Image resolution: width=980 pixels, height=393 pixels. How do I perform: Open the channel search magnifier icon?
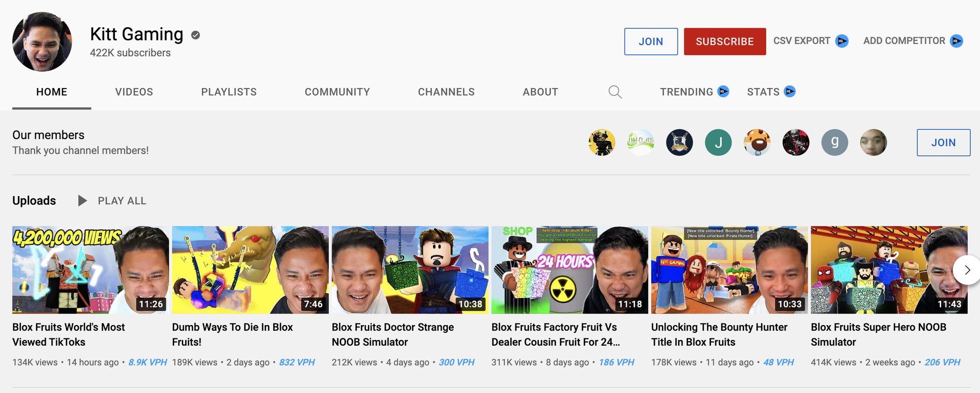pos(615,92)
